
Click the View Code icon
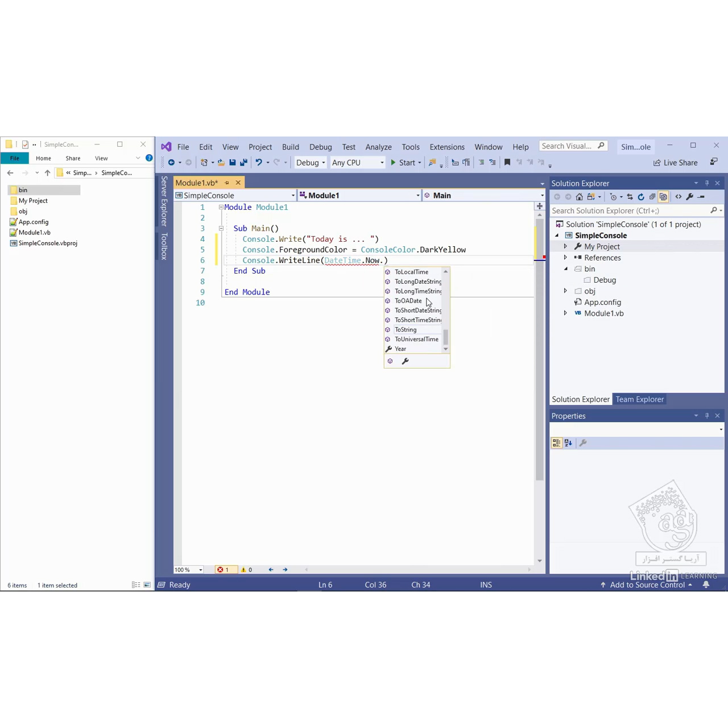678,197
